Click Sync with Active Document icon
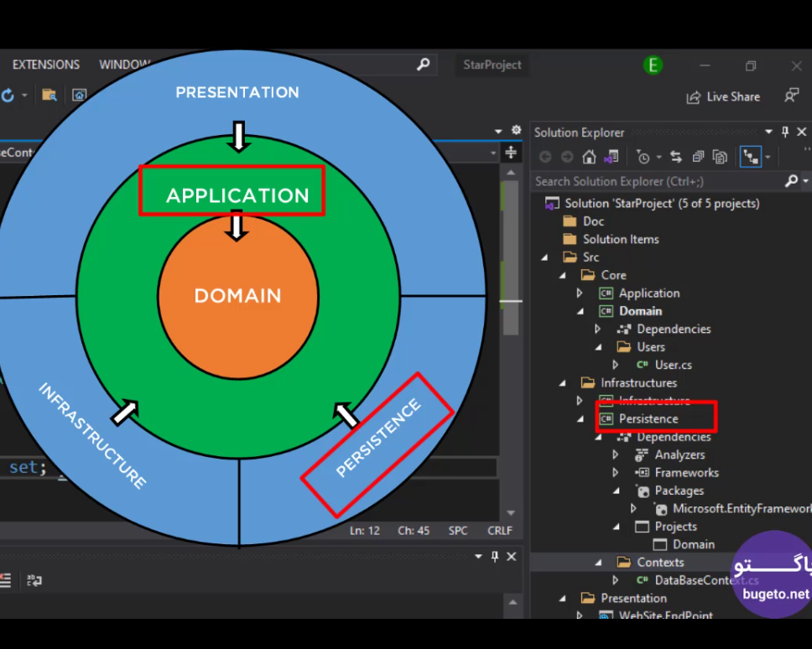This screenshot has width=812, height=649. [676, 156]
